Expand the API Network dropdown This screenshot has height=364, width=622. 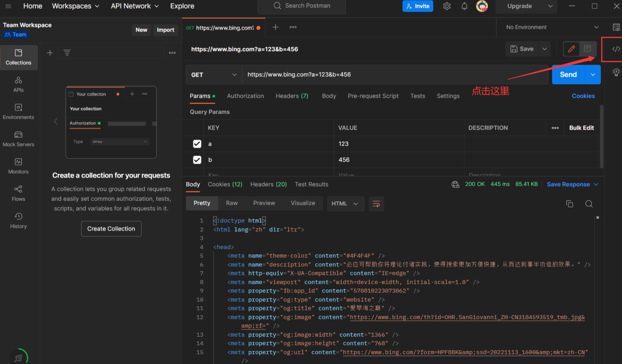pyautogui.click(x=135, y=6)
